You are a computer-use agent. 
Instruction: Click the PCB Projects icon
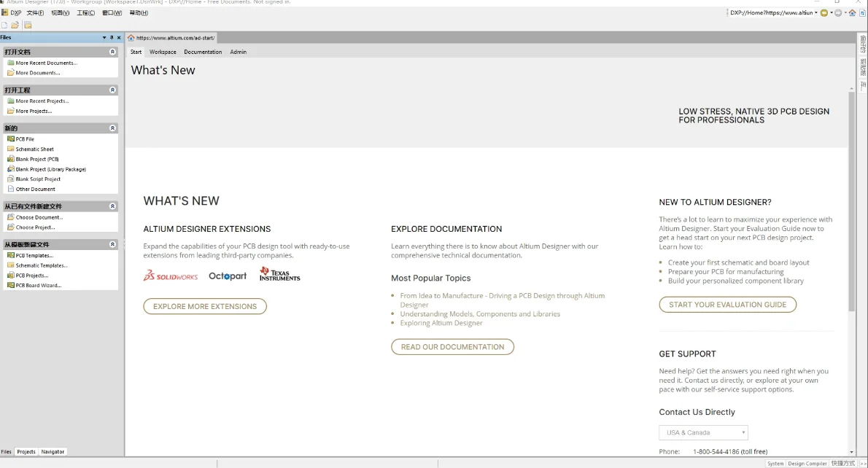[10, 275]
